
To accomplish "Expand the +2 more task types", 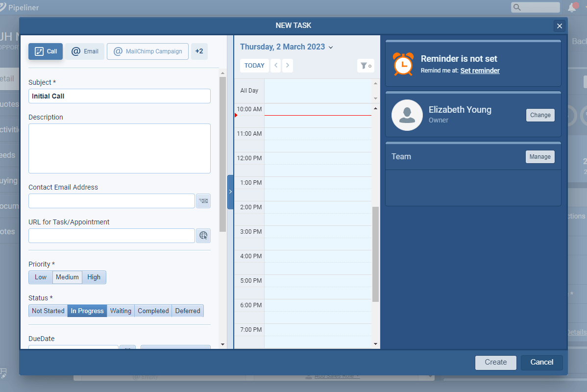I will (x=199, y=51).
